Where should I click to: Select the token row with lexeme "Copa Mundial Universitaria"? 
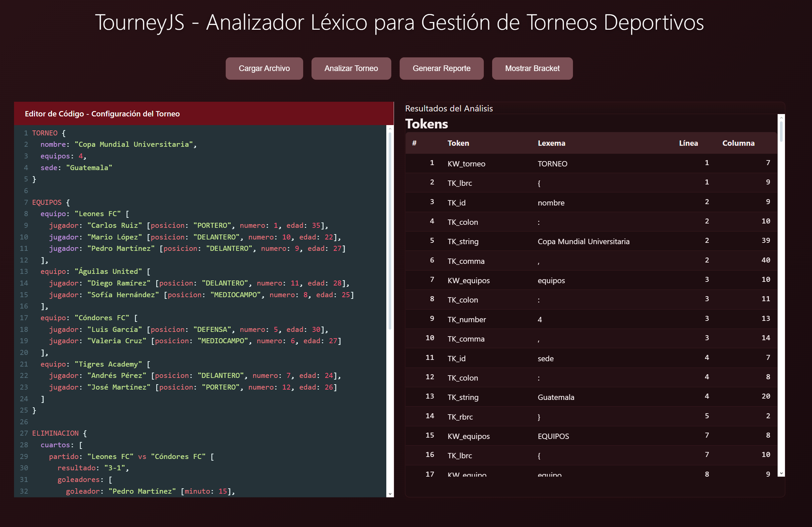tap(580, 241)
